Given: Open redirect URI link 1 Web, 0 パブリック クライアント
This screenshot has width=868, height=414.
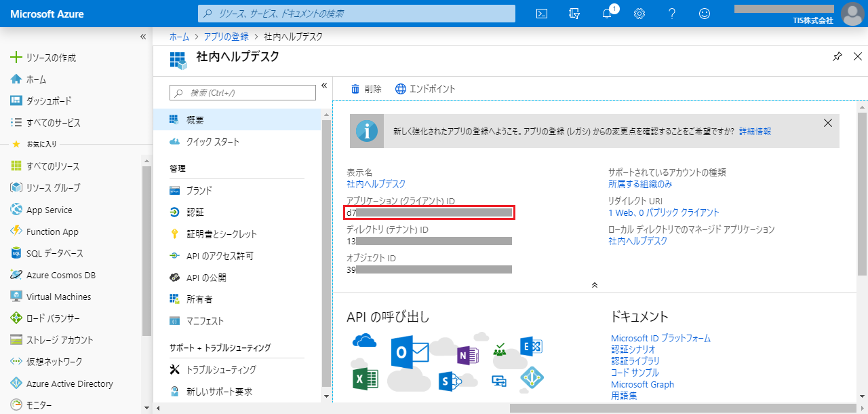Looking at the screenshot, I should pyautogui.click(x=664, y=212).
